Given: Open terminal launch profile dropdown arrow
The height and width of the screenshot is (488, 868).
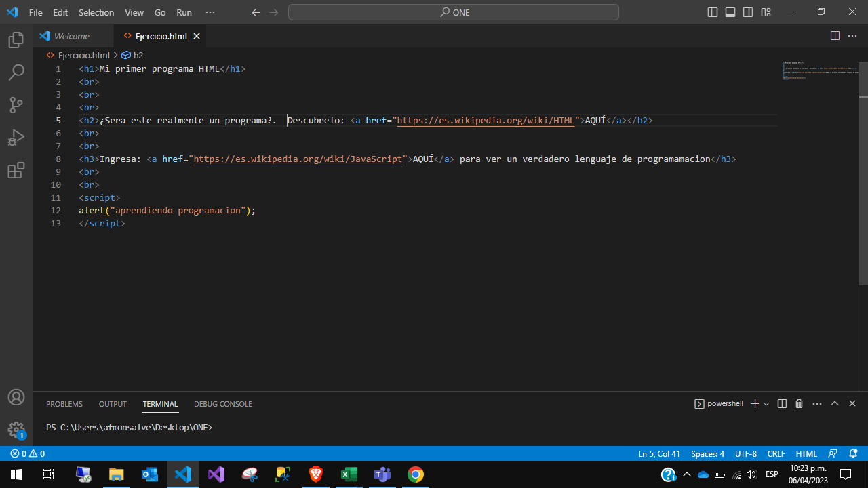Looking at the screenshot, I should click(766, 404).
